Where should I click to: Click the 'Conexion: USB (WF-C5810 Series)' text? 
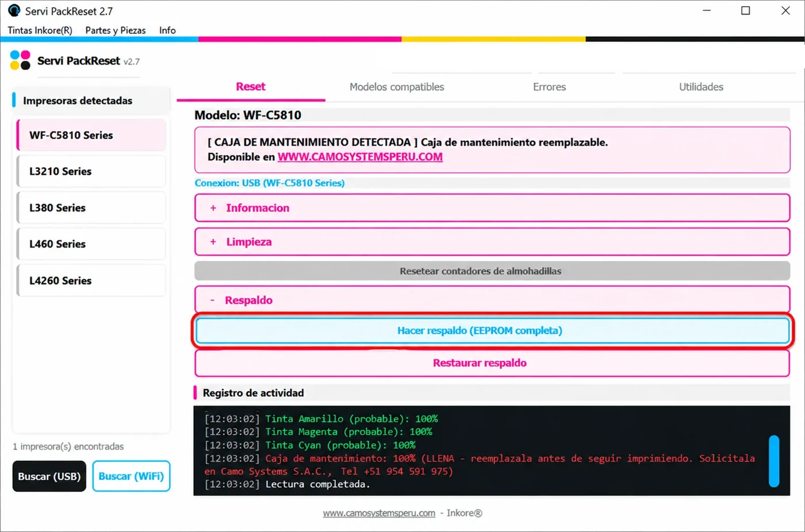pos(270,183)
